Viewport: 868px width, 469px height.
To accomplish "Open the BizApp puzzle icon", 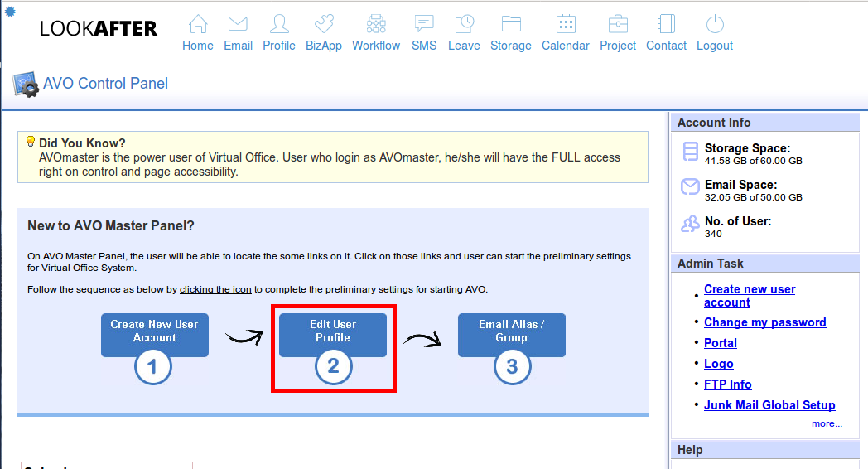I will [x=324, y=24].
